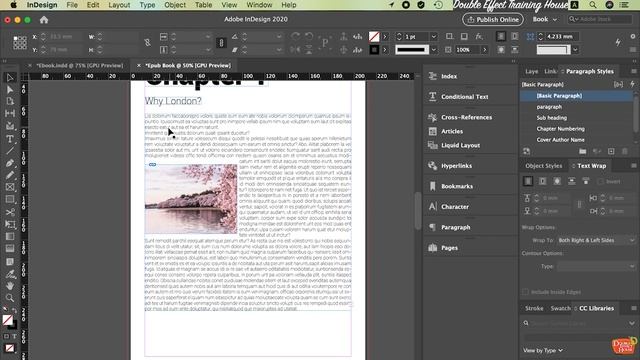Choose Jump to next column option

click(586, 181)
